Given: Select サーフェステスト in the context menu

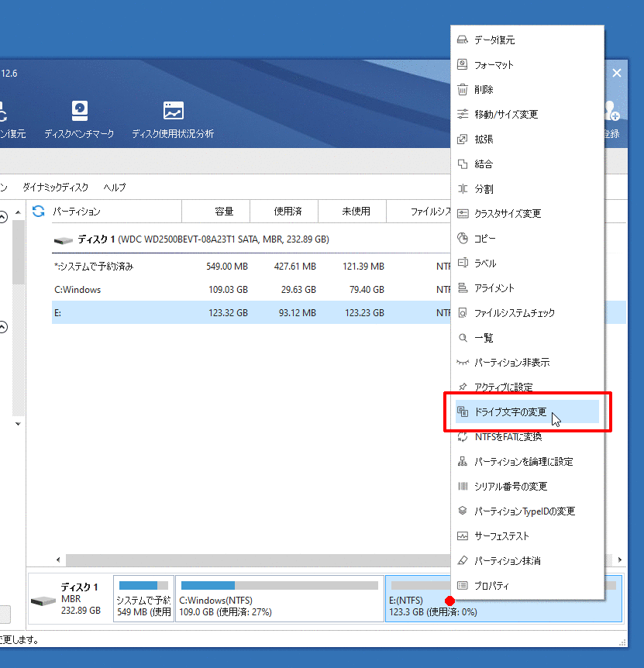Looking at the screenshot, I should pos(501,536).
